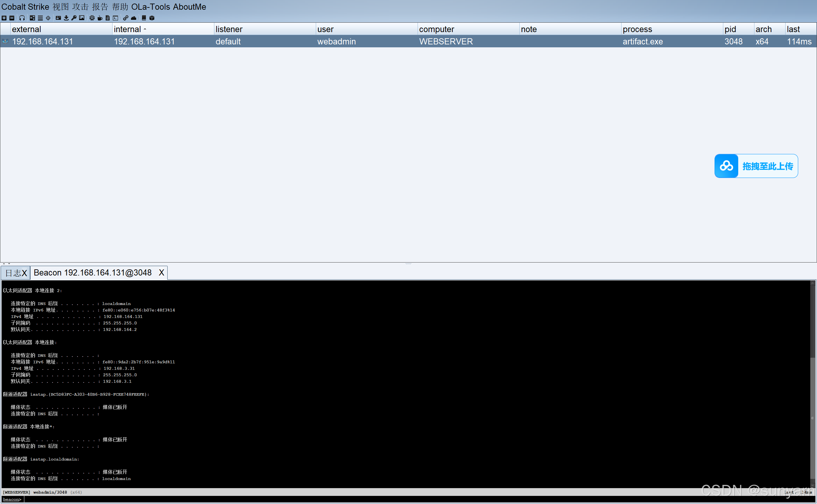
Task: Click the coffee cup Java applet icon
Action: 100,18
